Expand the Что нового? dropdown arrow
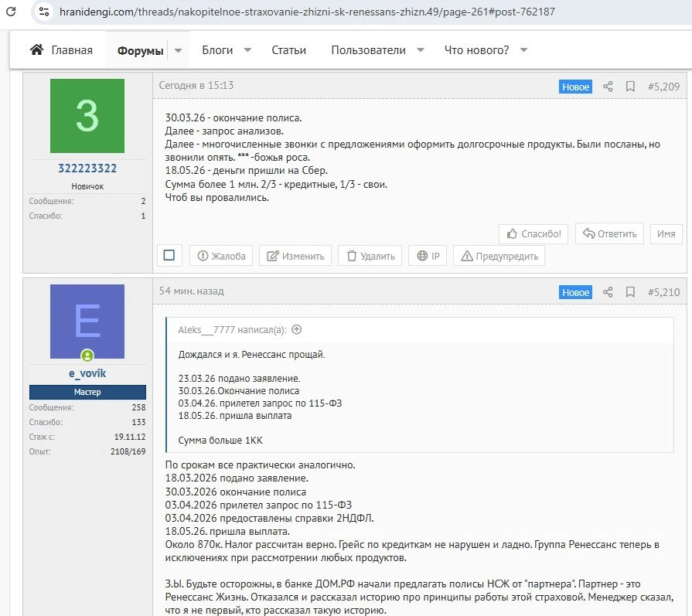 tap(524, 50)
